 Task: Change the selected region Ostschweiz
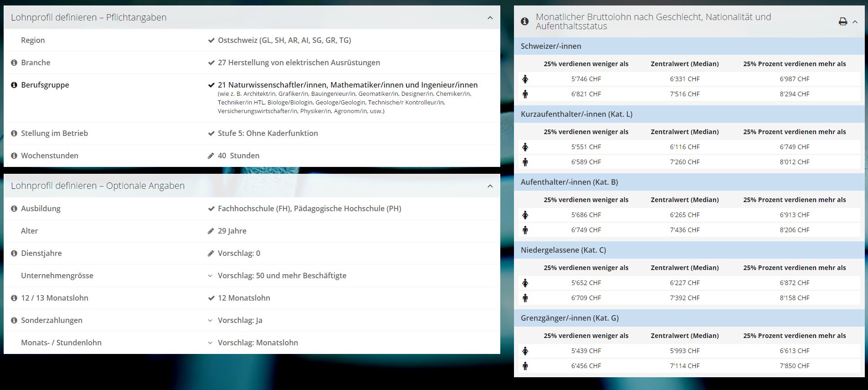(284, 40)
